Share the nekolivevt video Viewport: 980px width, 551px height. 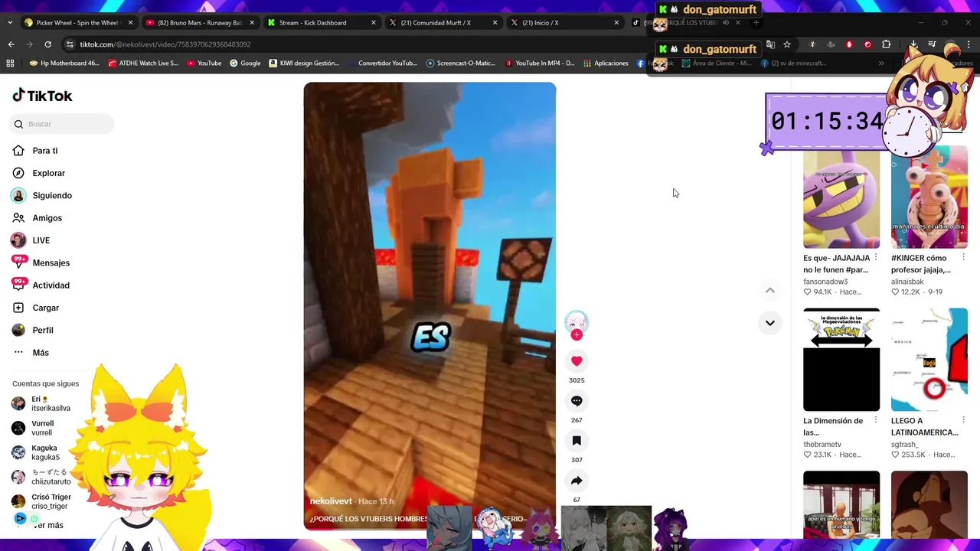[577, 481]
